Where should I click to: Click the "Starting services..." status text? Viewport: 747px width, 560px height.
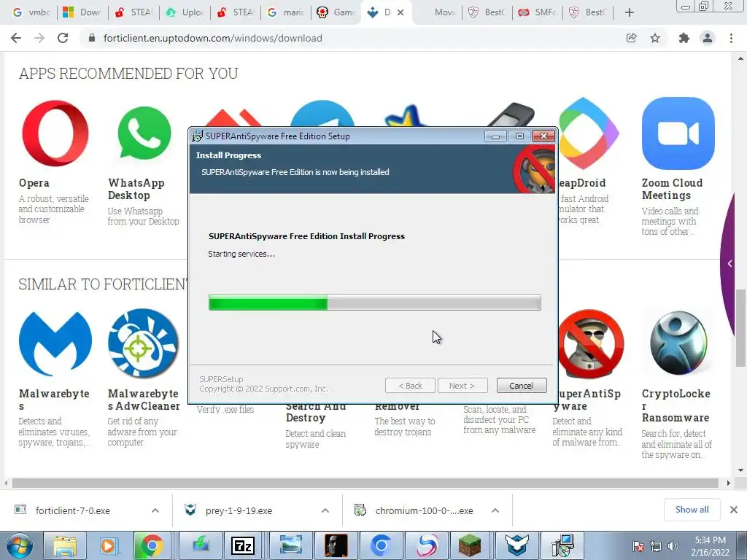241,254
